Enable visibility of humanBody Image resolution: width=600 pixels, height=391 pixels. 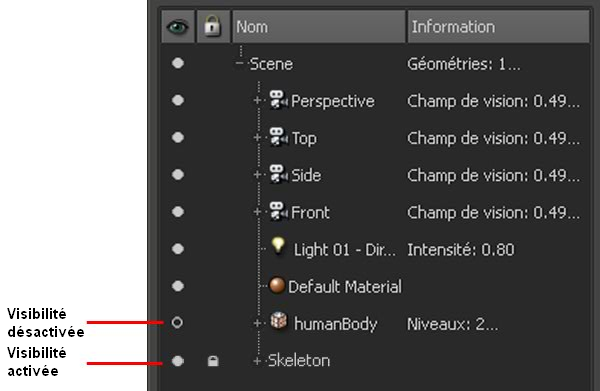[x=177, y=323]
